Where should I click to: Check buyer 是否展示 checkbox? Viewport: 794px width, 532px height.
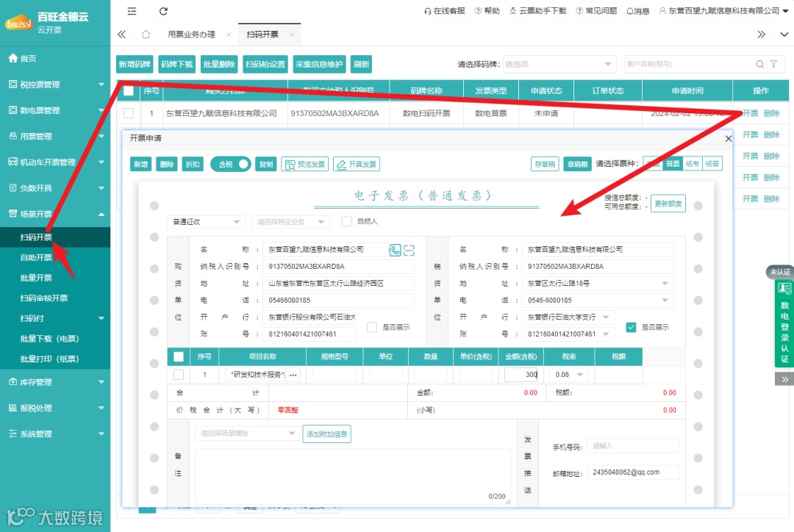pyautogui.click(x=372, y=328)
